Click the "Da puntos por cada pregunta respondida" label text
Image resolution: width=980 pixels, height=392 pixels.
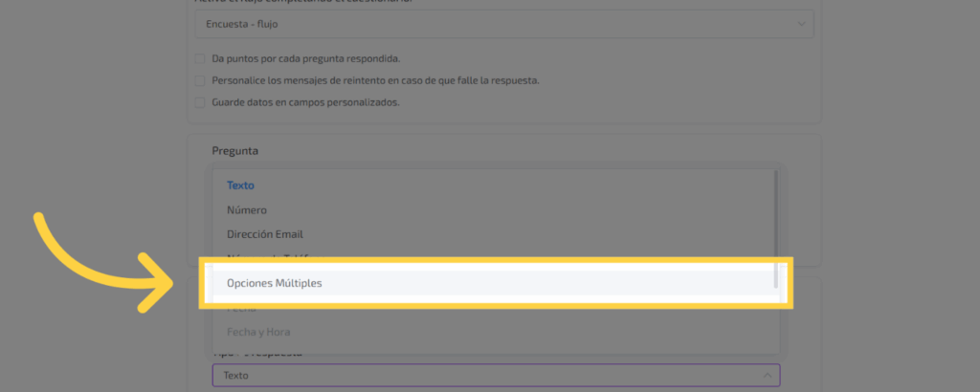coord(306,59)
